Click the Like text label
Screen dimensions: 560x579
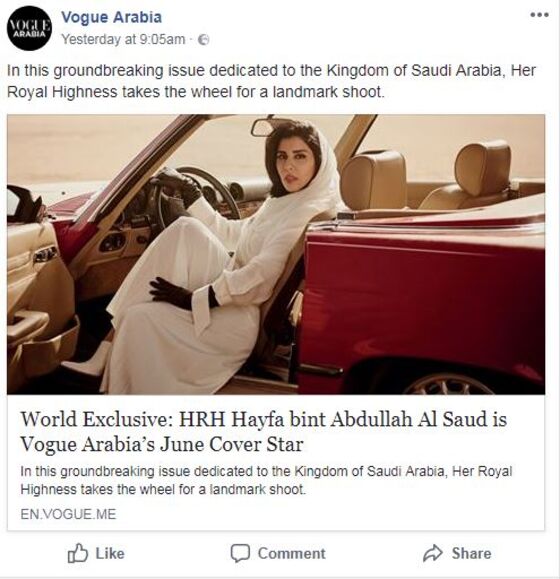tap(110, 553)
